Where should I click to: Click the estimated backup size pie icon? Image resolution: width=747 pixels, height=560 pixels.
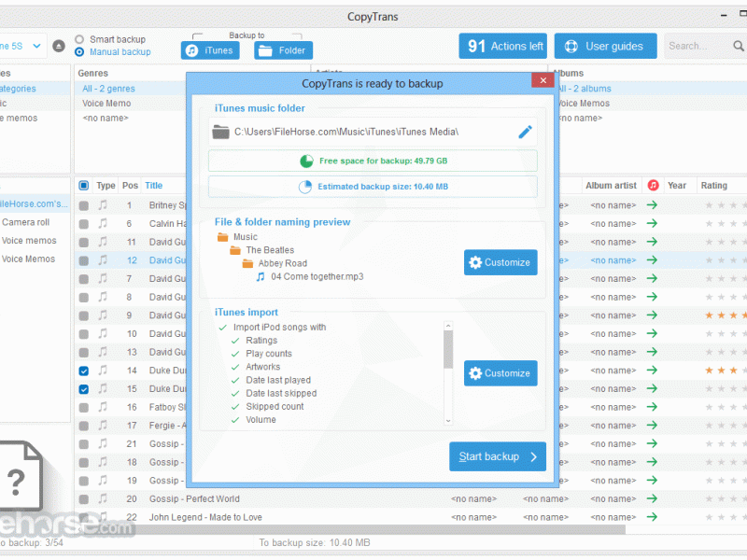305,187
